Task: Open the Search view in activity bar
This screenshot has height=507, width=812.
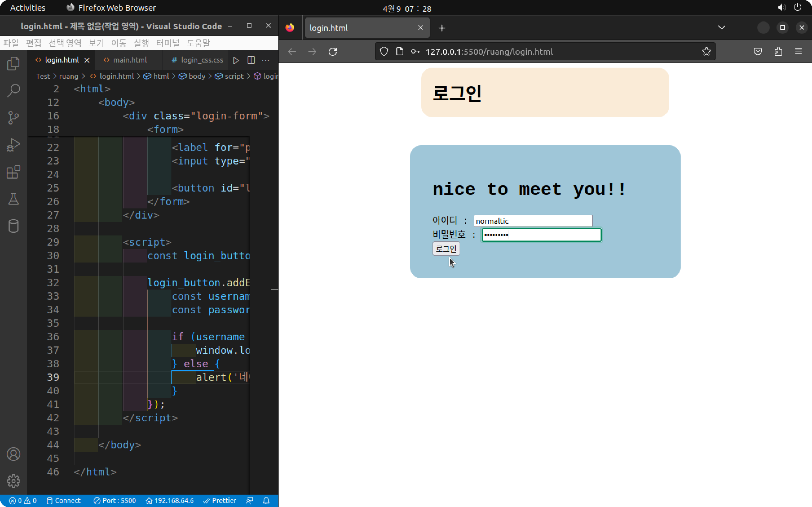Action: tap(14, 90)
